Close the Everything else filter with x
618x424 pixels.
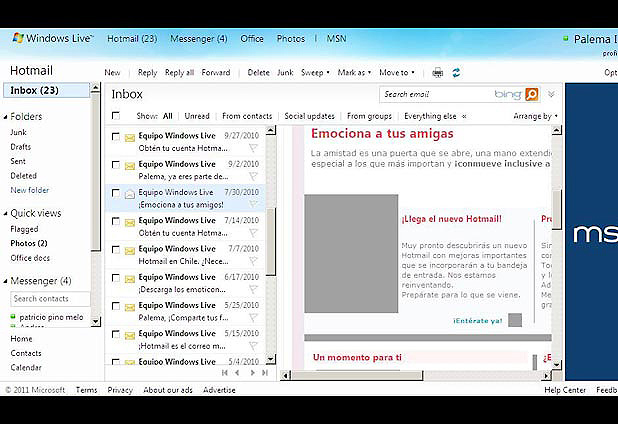[x=464, y=116]
